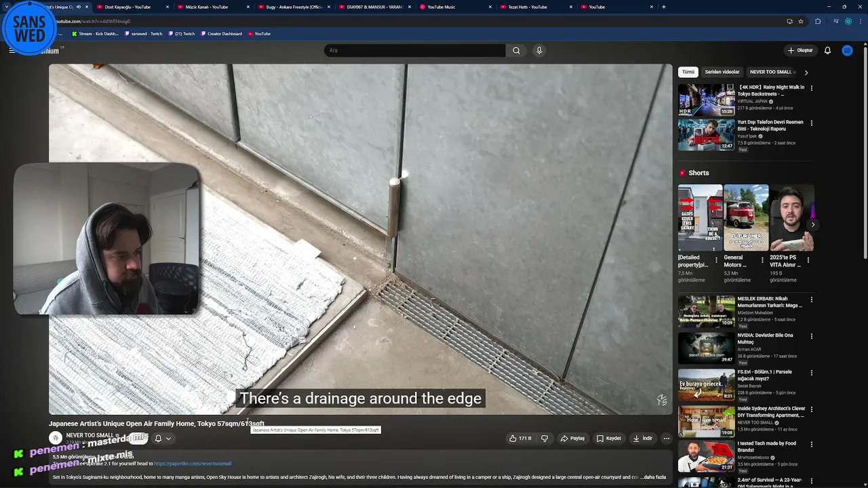Open options for FS.Evi Bölüm.1 video
Screen dimensions: 868x488
tap(812, 373)
